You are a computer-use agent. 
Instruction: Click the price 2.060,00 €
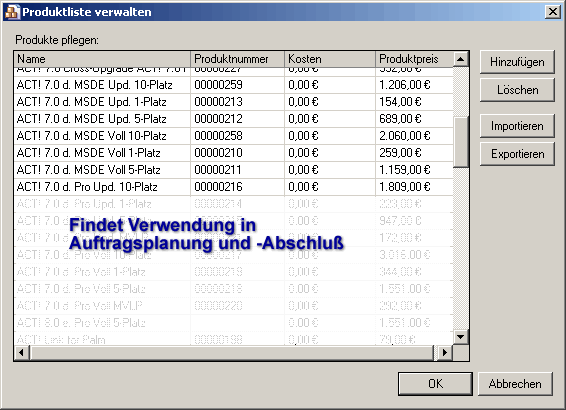pos(405,136)
